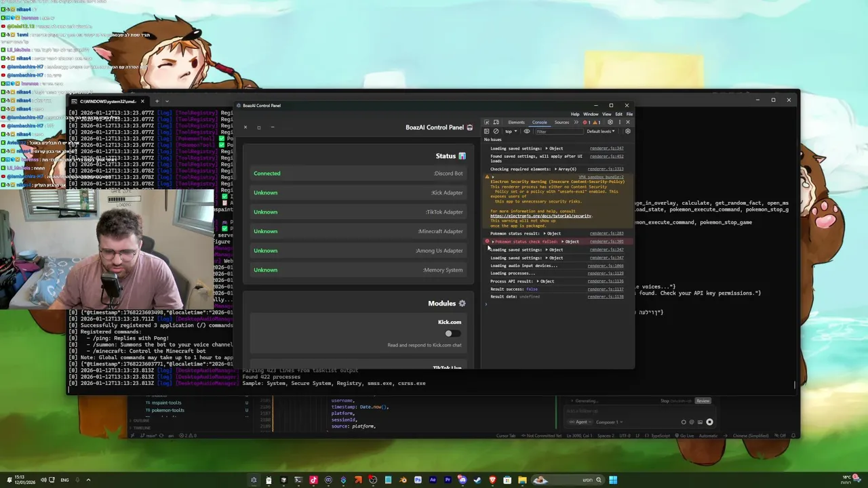Open pokemon-tools.ts in the file tree
868x488 pixels.
[x=168, y=410]
